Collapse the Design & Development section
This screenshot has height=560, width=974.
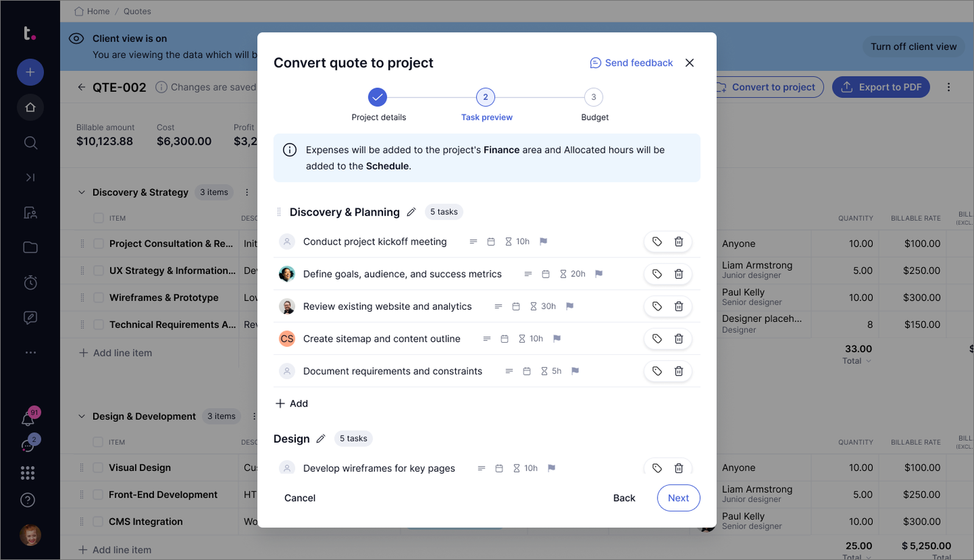click(82, 416)
